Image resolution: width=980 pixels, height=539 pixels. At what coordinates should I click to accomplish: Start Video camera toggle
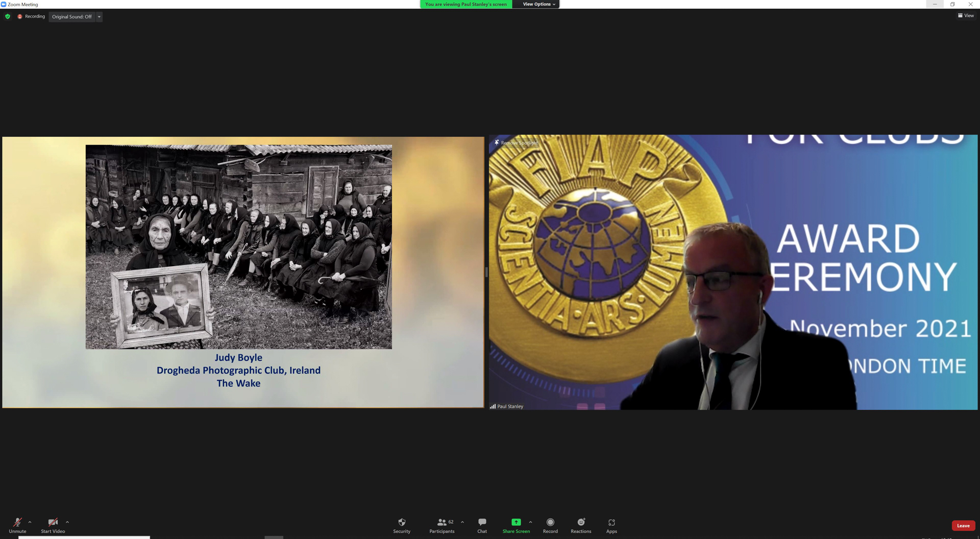53,526
